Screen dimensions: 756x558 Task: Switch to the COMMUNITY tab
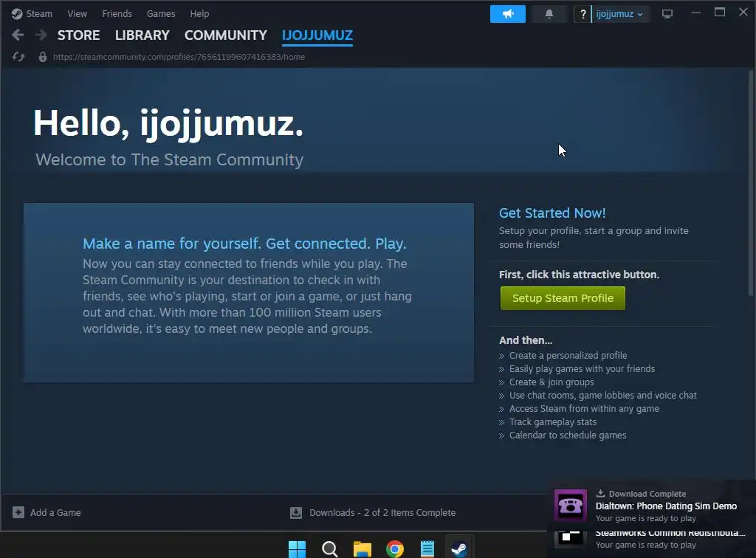tap(225, 35)
